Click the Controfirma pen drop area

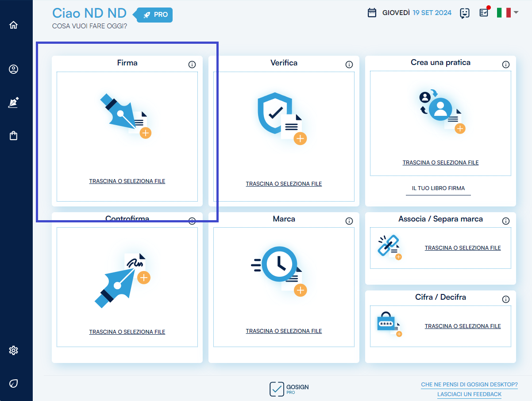127,283
